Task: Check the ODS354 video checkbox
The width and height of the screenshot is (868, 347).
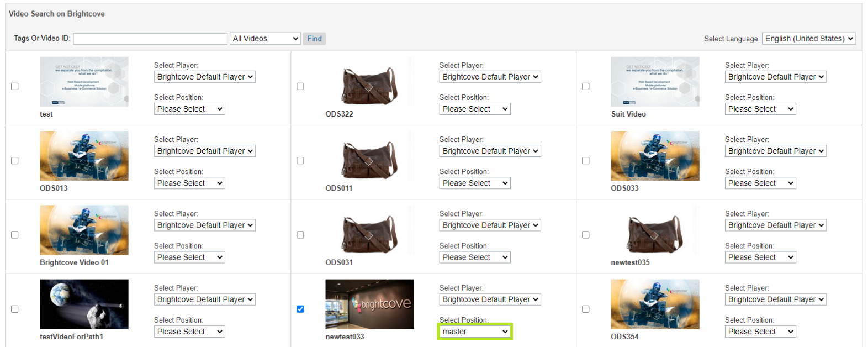Action: (x=586, y=309)
